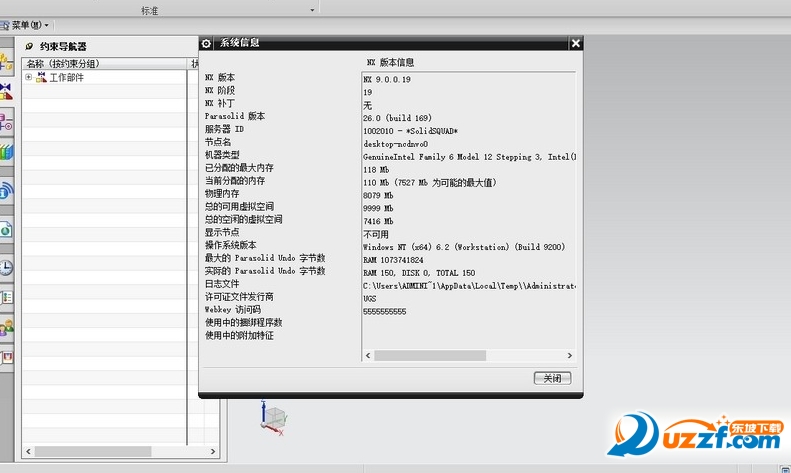Select the value '5555555555'
The height and width of the screenshot is (473, 791).
[x=385, y=312]
